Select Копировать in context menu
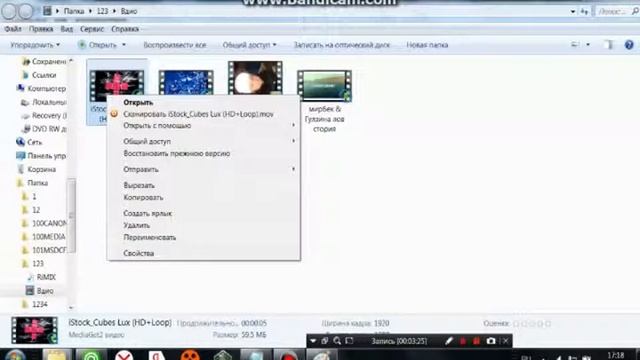The image size is (640, 360). pyautogui.click(x=143, y=198)
